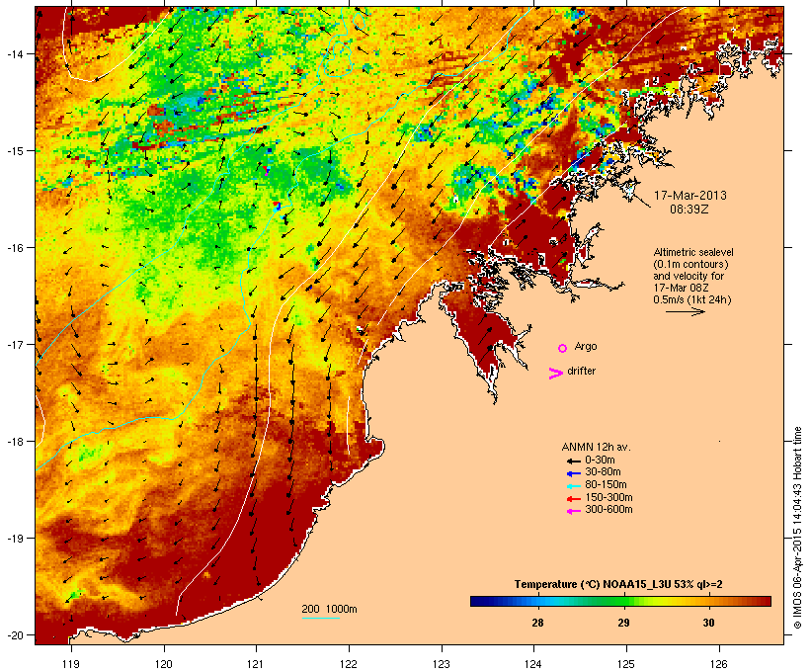Pick the dark red end of temperature colorbar
The height and width of the screenshot is (672, 810).
coord(763,601)
